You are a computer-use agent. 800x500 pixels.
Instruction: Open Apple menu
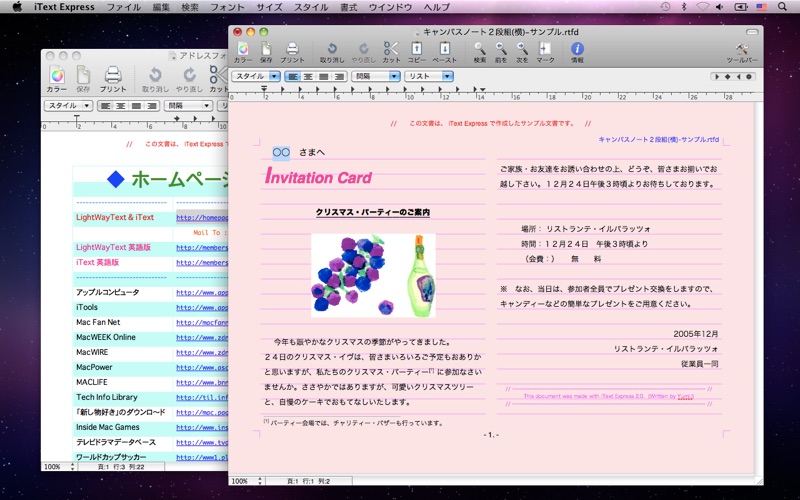[x=17, y=7]
